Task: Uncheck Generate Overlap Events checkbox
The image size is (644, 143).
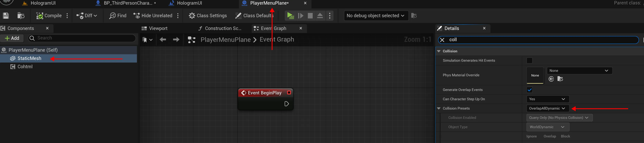Action: coord(529,90)
